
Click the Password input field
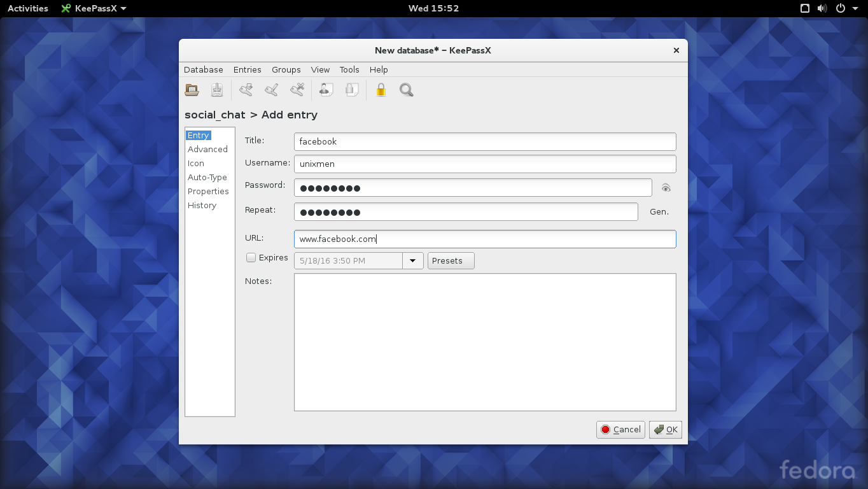point(473,188)
